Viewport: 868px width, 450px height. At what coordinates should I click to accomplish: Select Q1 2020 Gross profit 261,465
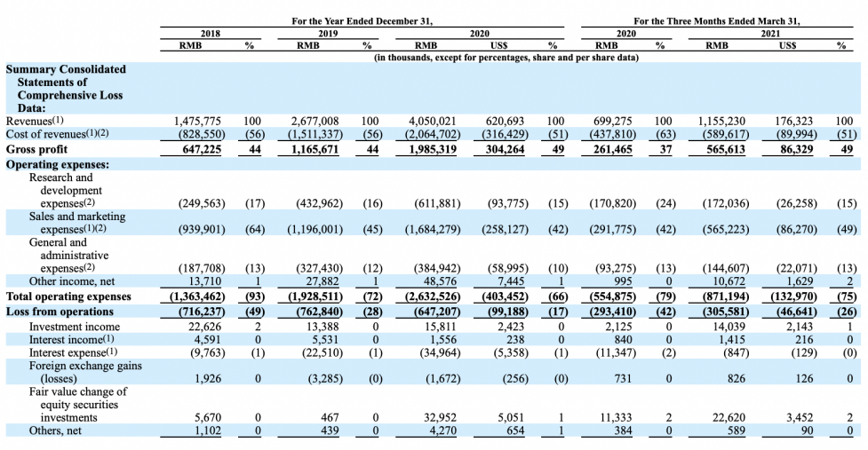click(x=612, y=149)
